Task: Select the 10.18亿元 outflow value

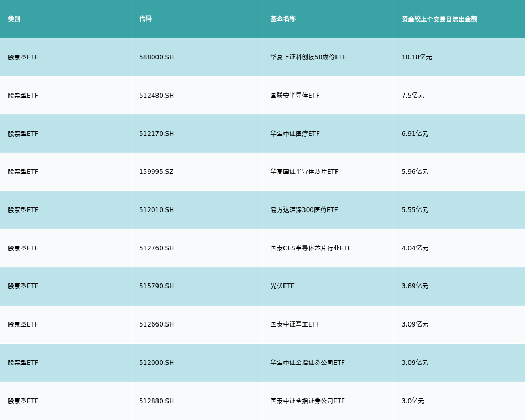Action: (416, 57)
